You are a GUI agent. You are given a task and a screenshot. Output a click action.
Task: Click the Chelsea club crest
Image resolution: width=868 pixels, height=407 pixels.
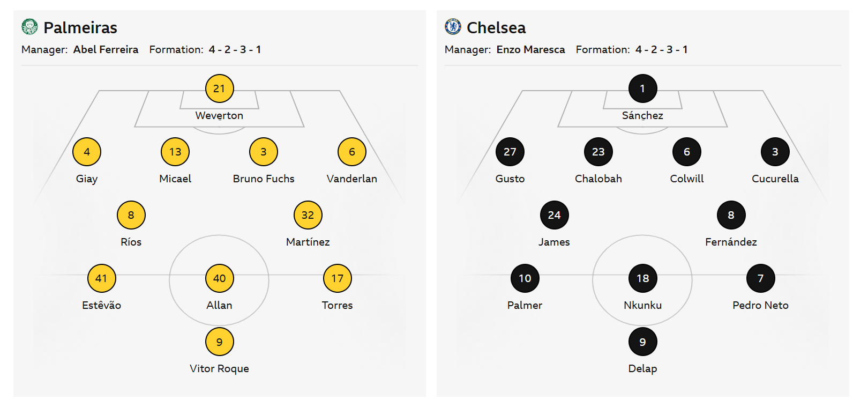pyautogui.click(x=453, y=27)
